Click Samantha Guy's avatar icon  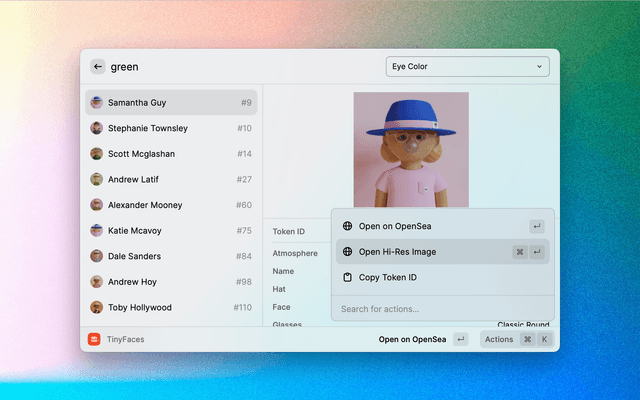(x=97, y=102)
